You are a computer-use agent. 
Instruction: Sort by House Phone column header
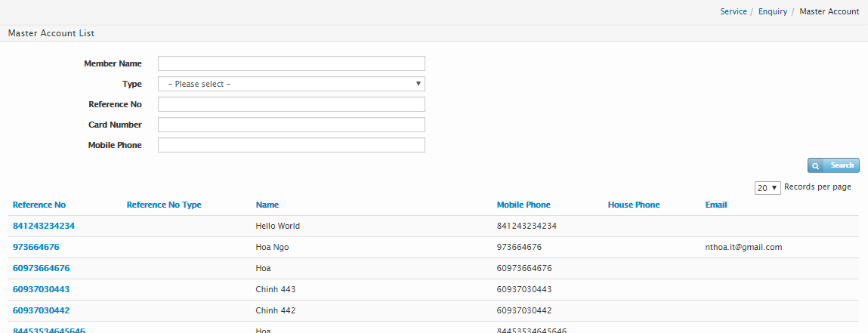(633, 205)
